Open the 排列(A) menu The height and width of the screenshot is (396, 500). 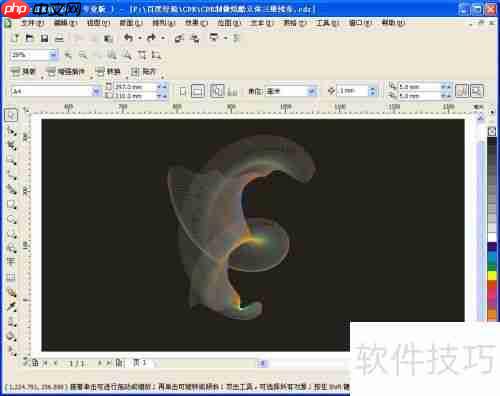(x=164, y=23)
